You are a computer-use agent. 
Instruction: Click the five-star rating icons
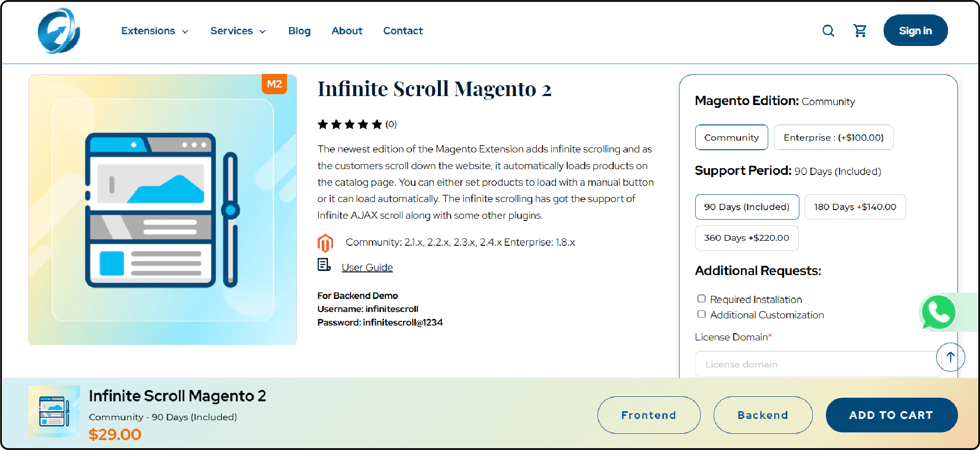coord(350,124)
